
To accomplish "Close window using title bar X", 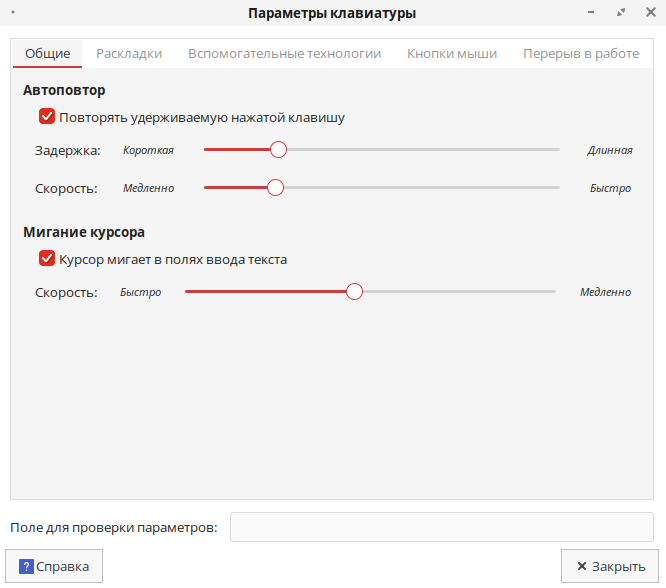I will (x=650, y=13).
